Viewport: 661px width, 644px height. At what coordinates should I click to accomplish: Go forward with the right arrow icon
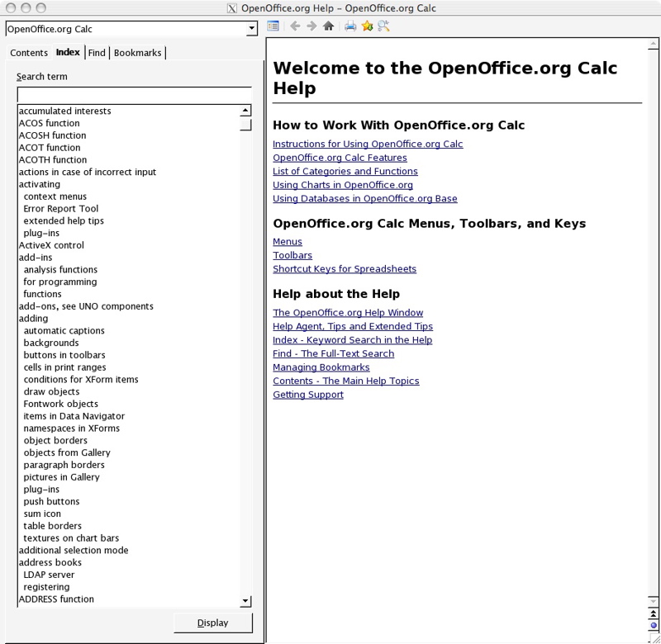(311, 26)
